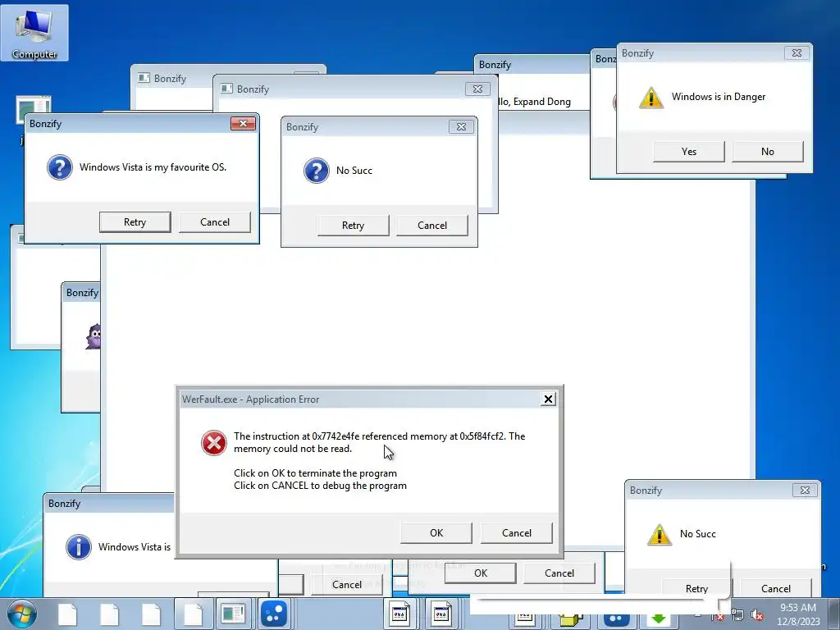Open the Windows Start button
Viewport: 840px width, 630px height.
click(x=22, y=614)
